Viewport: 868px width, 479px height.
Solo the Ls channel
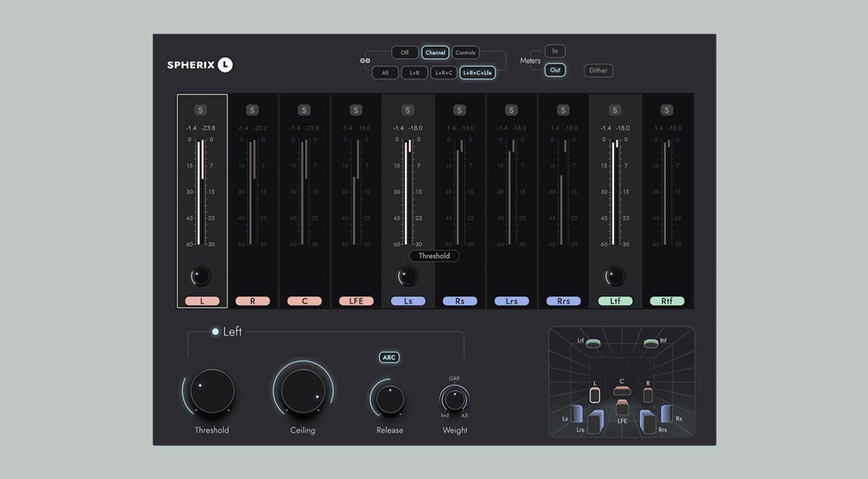click(x=408, y=110)
